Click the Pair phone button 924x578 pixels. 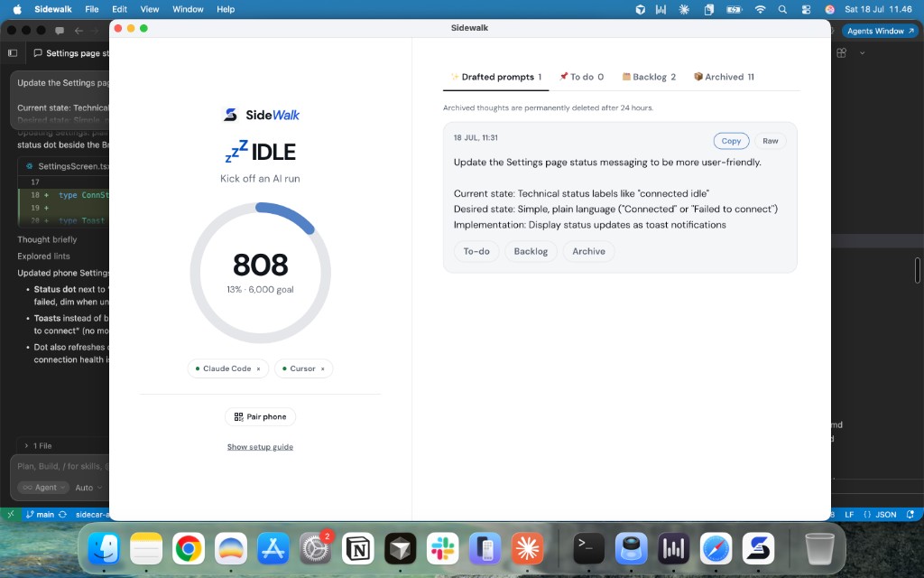260,416
